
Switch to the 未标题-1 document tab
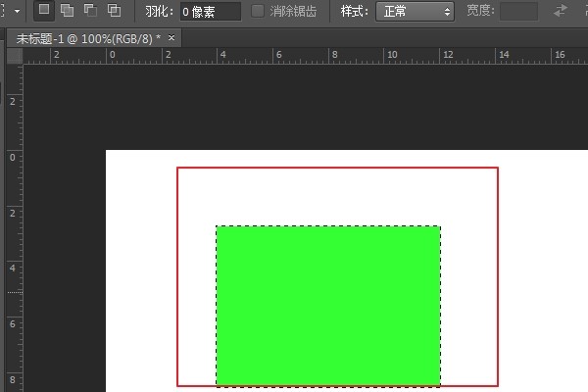[x=88, y=38]
